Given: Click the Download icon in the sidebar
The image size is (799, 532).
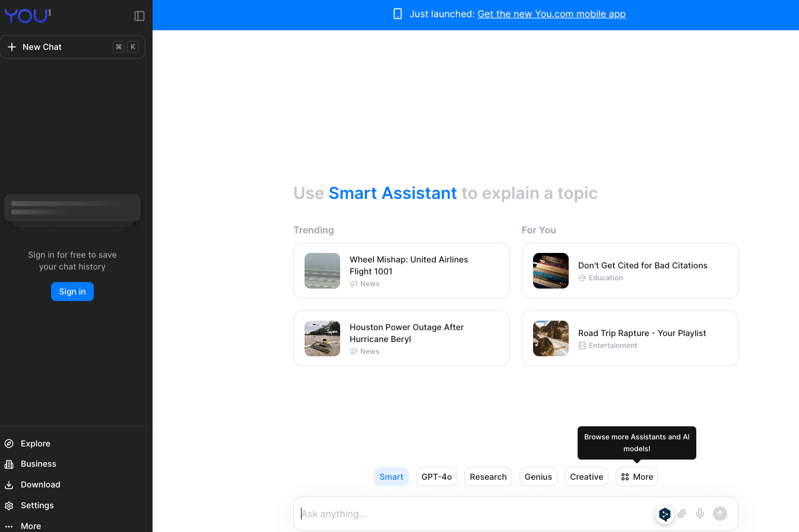Looking at the screenshot, I should (8, 484).
